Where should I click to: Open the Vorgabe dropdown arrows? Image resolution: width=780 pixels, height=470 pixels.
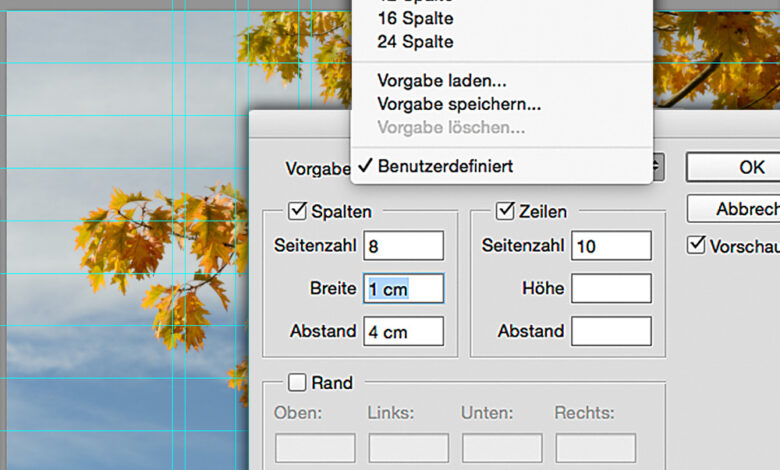click(657, 167)
